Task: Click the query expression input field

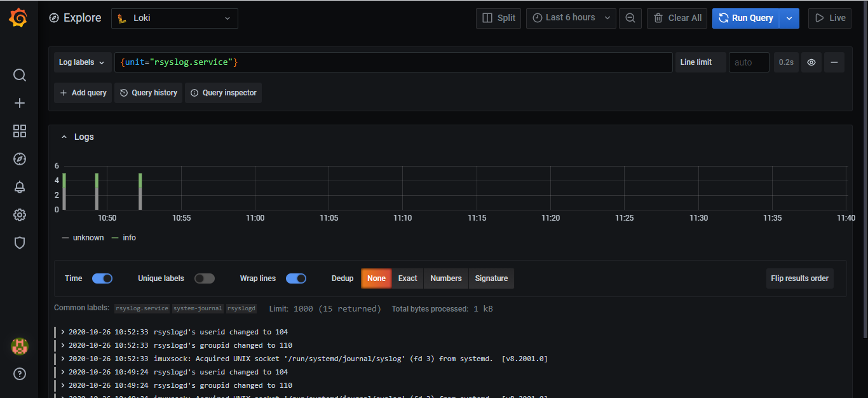Action: (393, 62)
